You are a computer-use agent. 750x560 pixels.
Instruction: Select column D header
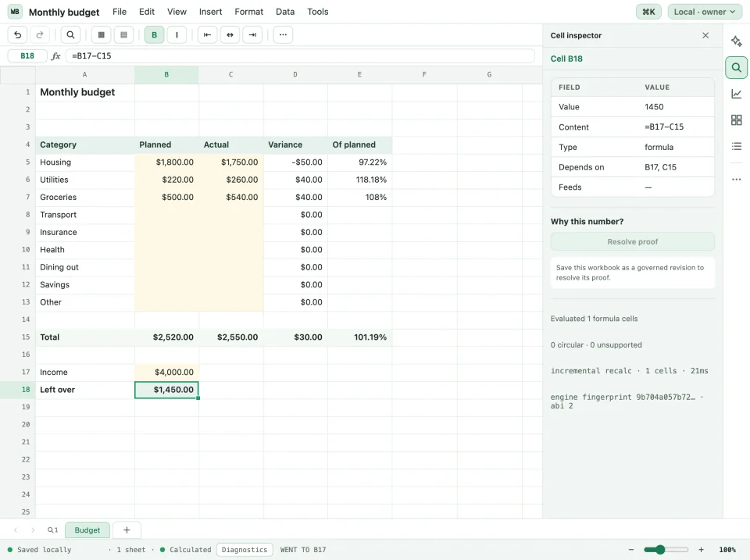click(x=295, y=75)
